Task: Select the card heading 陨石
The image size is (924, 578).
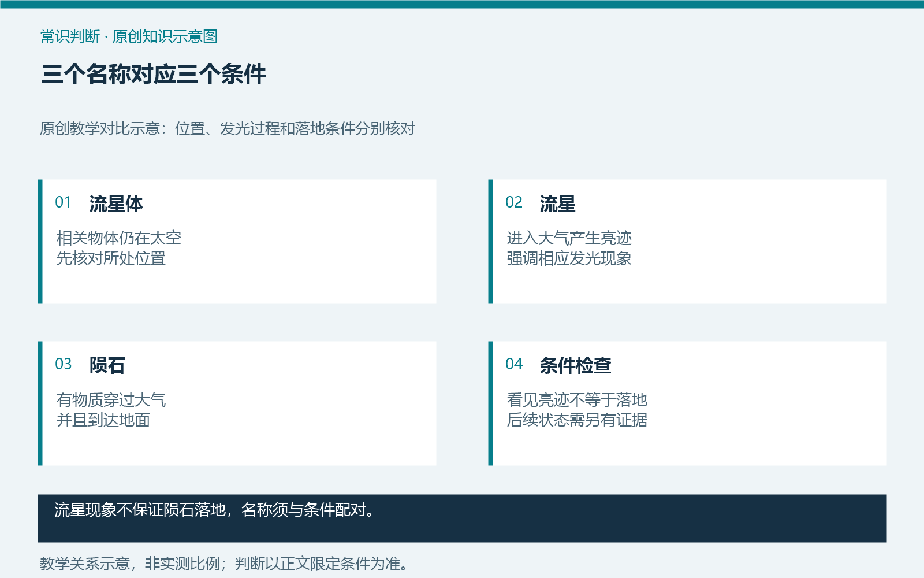Action: pos(107,365)
